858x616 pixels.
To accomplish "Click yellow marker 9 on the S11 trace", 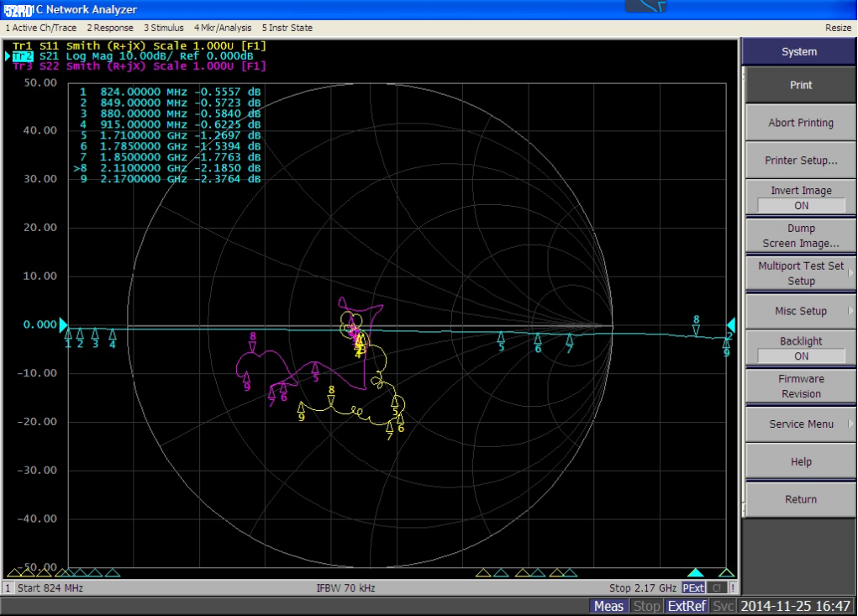I will (301, 412).
